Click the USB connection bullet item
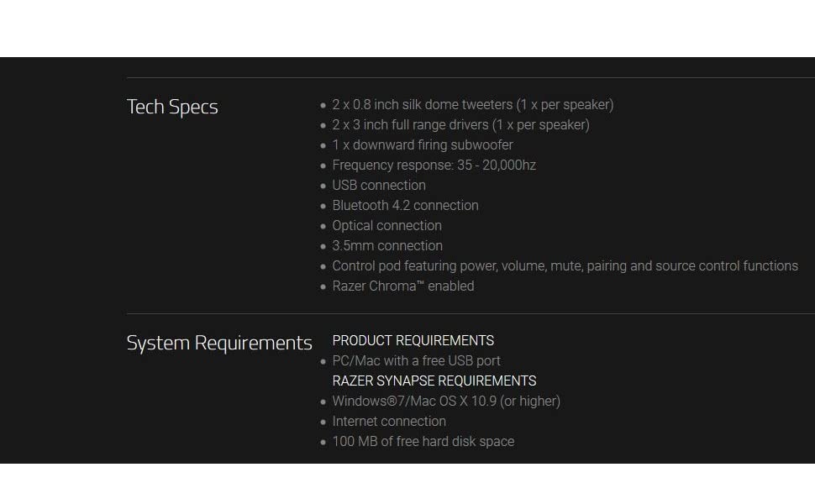 coord(379,186)
